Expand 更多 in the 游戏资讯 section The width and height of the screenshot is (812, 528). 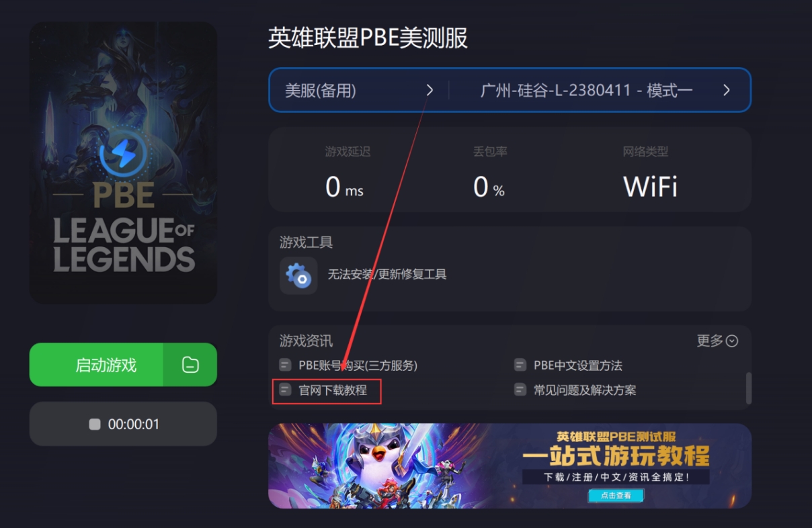click(x=717, y=341)
